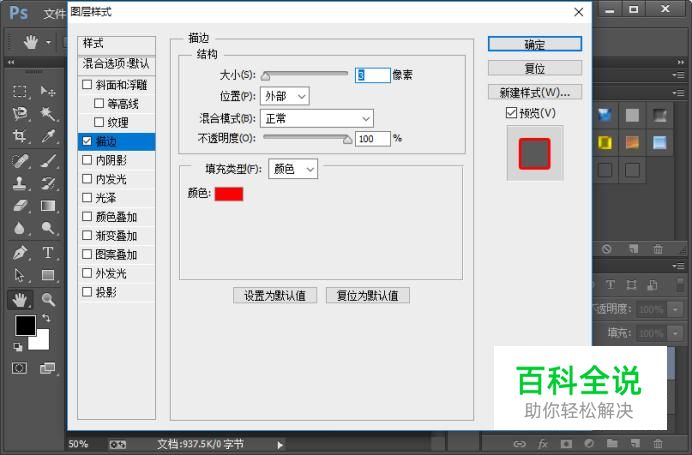This screenshot has height=455, width=692.
Task: Click the OK button
Action: (x=535, y=44)
